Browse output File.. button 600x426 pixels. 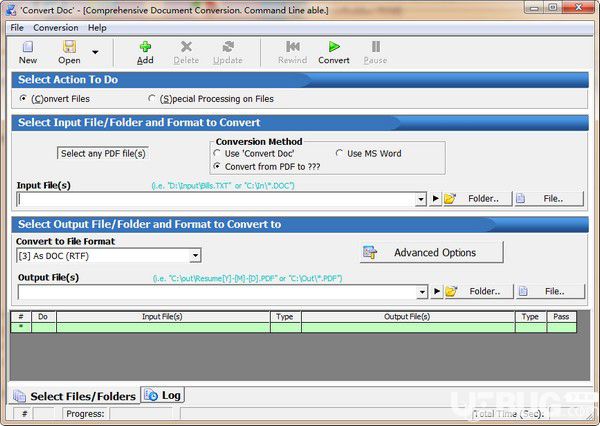550,291
